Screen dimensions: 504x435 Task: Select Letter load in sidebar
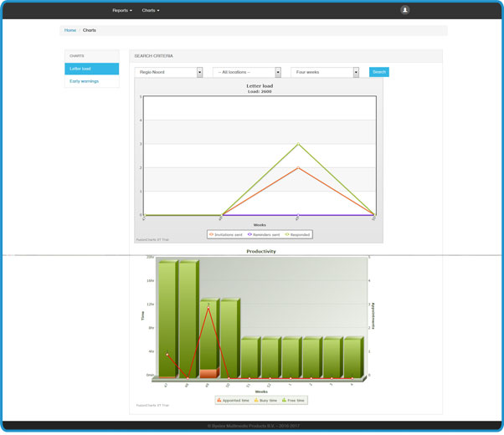click(x=91, y=69)
